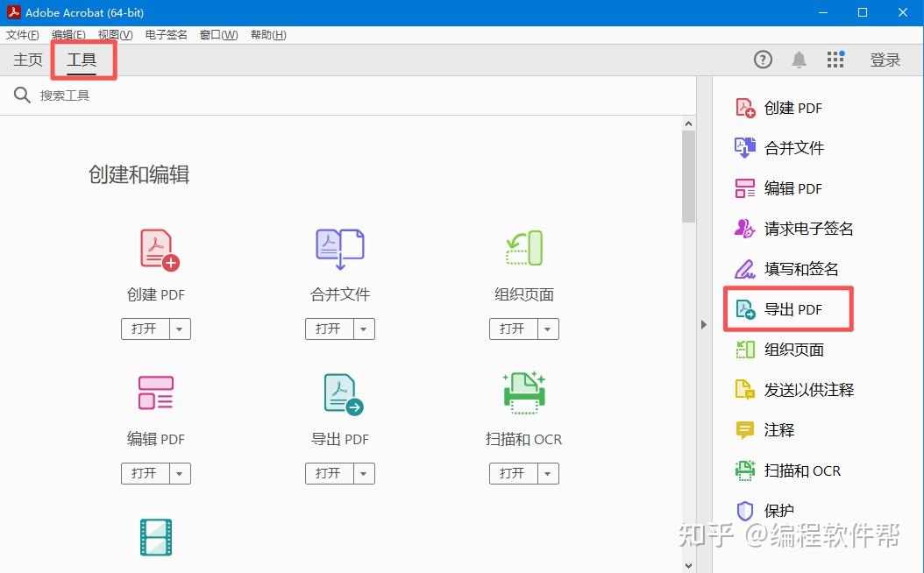The image size is (924, 573).
Task: Click the 编辑 PDF icon in main tools grid
Action: click(155, 393)
